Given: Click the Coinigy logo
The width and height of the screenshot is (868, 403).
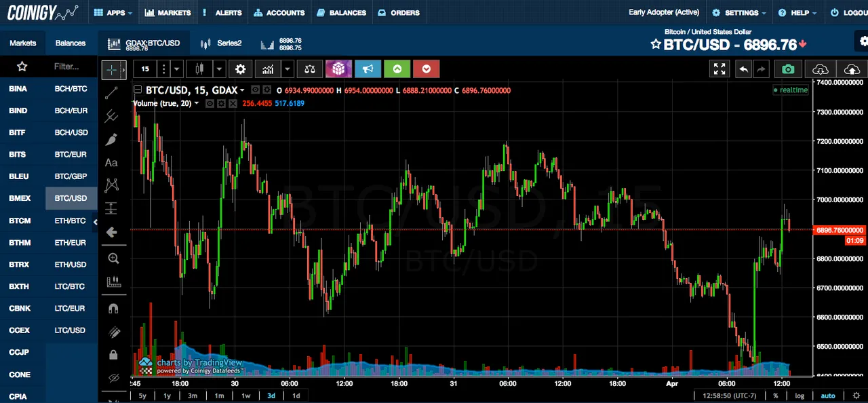Looking at the screenshot, I should coord(42,12).
